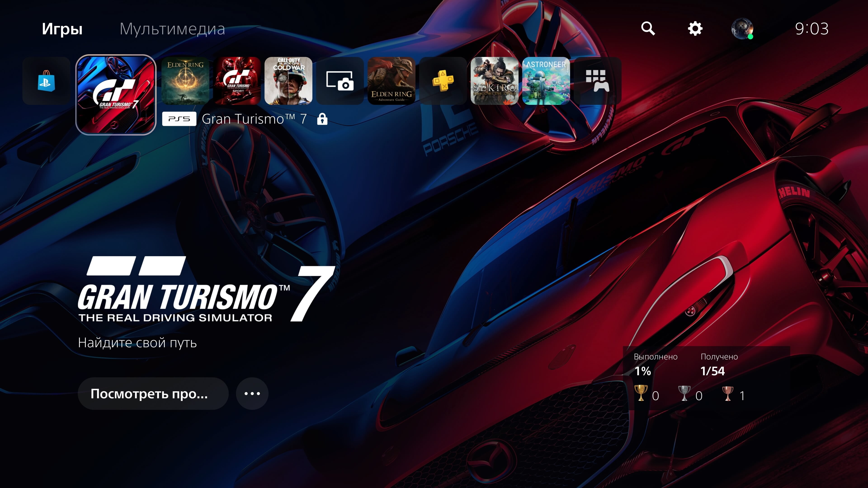Open the three-dot options button

[x=252, y=393]
